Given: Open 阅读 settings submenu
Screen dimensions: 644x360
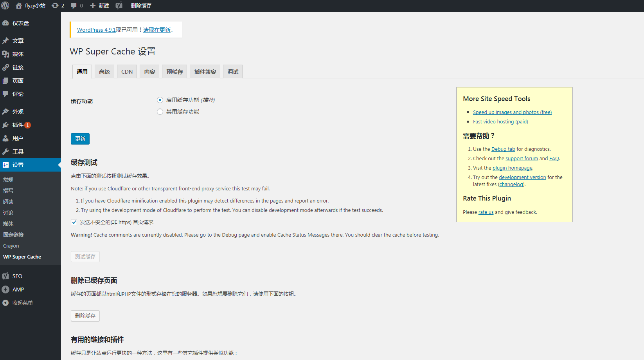Looking at the screenshot, I should (8, 202).
